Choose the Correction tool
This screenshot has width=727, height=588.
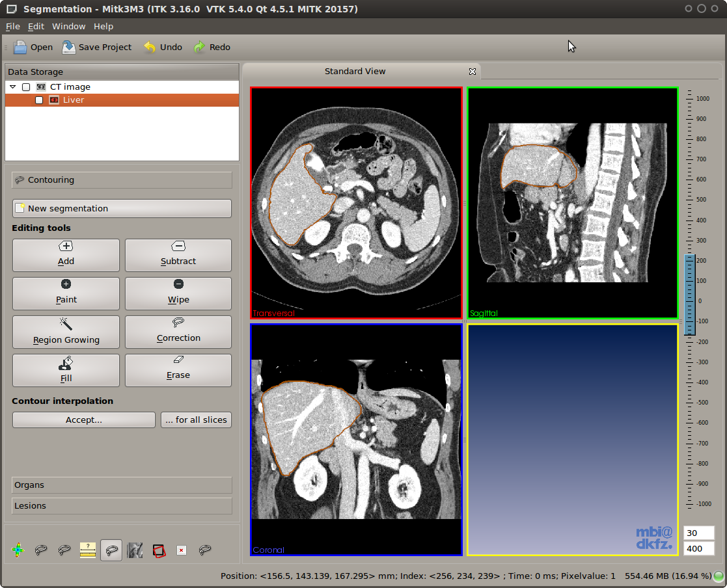tap(178, 332)
